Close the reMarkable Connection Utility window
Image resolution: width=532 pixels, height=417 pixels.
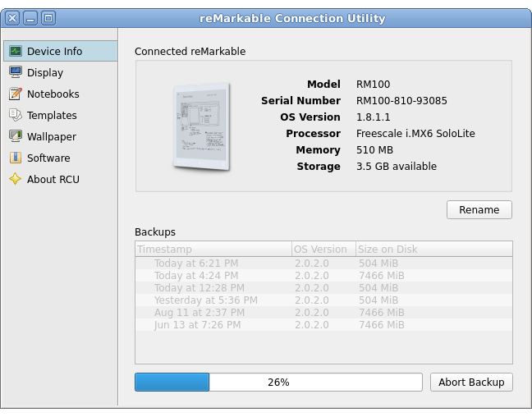click(12, 18)
